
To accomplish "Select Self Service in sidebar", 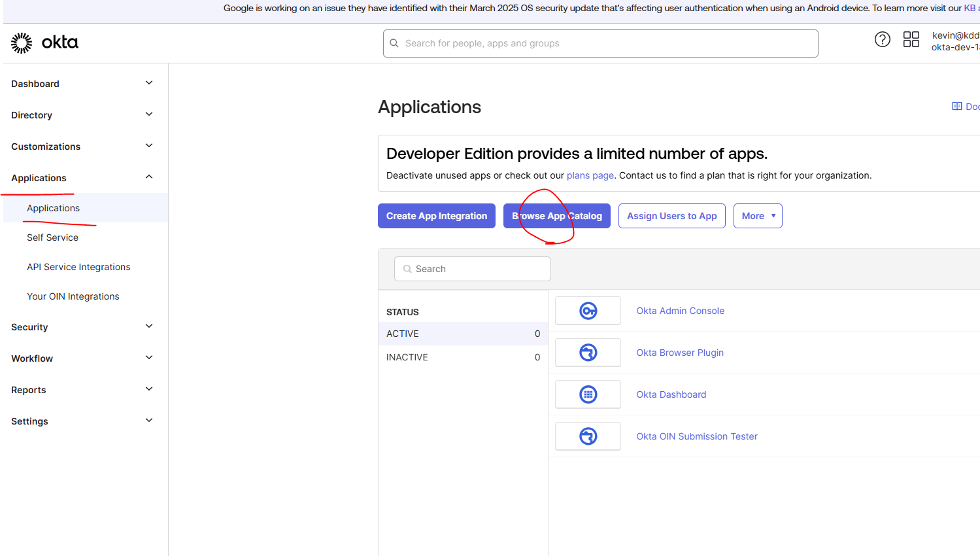I will click(x=52, y=237).
